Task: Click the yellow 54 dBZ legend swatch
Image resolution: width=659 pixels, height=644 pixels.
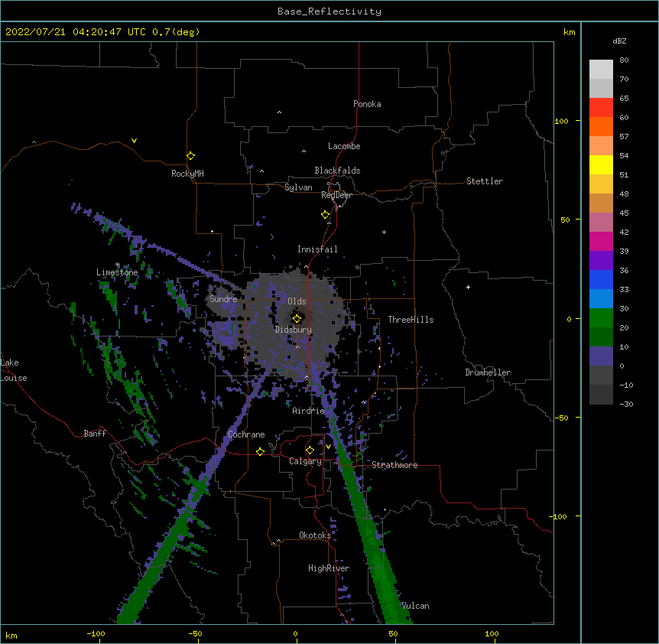Action: 601,164
